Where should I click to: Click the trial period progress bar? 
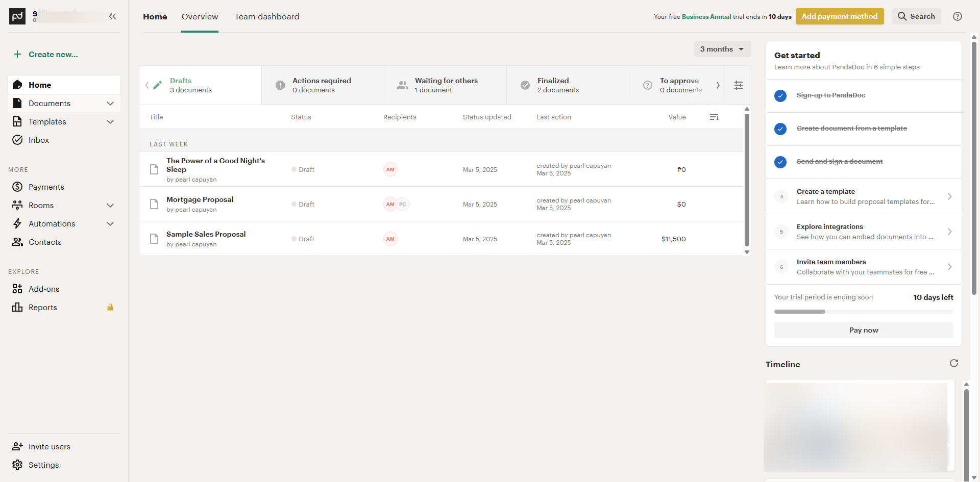[863, 312]
